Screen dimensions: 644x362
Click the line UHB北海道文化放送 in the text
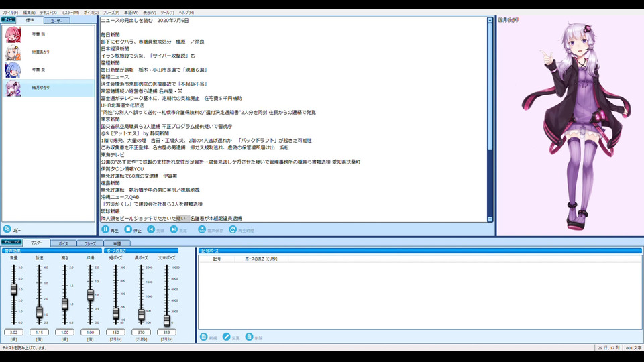click(122, 105)
